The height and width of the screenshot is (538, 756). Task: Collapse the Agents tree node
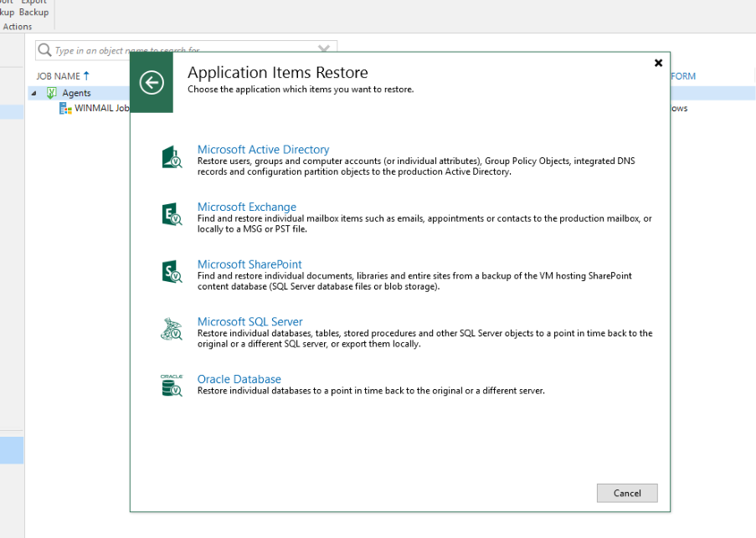(x=34, y=93)
